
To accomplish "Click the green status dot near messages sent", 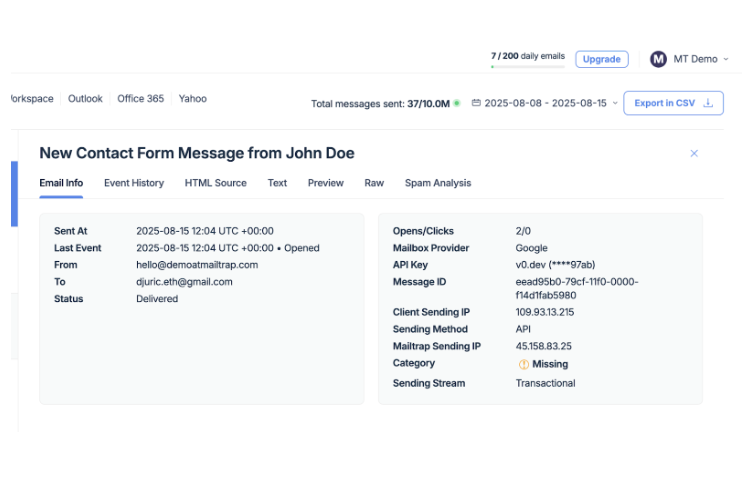I will pos(457,103).
